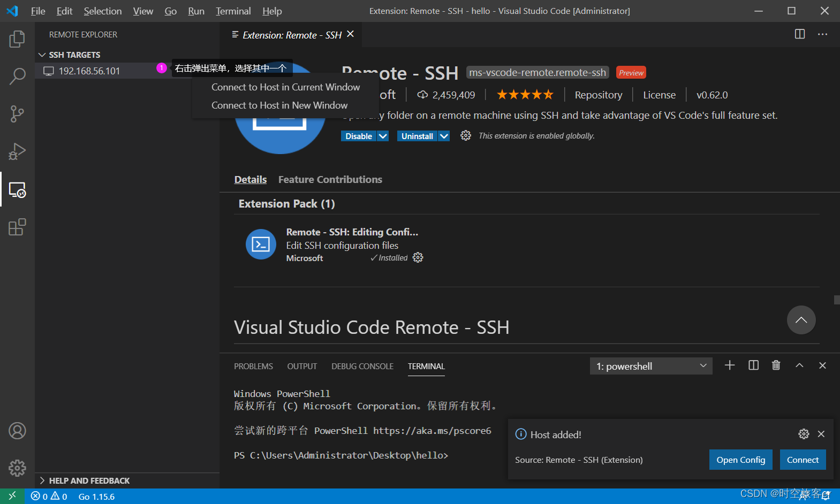Click the extension page vertical scrollbar thumb
840x504 pixels.
(837, 300)
